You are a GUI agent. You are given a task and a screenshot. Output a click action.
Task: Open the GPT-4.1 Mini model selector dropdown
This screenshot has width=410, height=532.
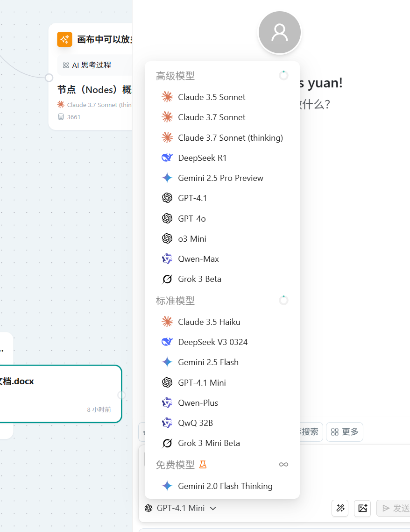[x=180, y=508]
